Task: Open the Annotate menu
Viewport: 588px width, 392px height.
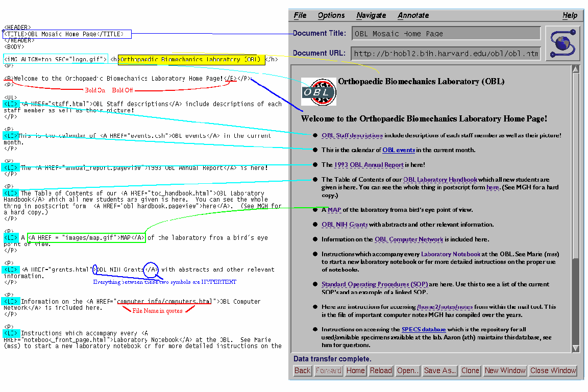Action: (x=413, y=15)
